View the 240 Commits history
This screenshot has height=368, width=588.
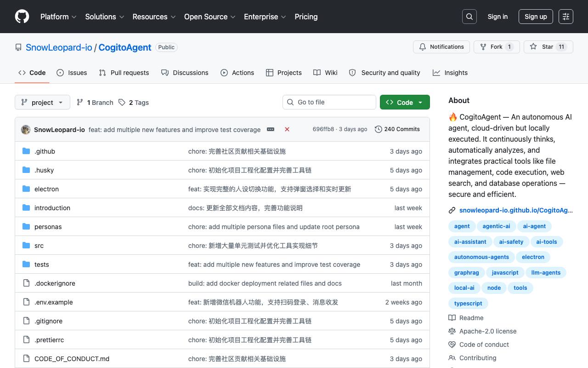pos(397,129)
